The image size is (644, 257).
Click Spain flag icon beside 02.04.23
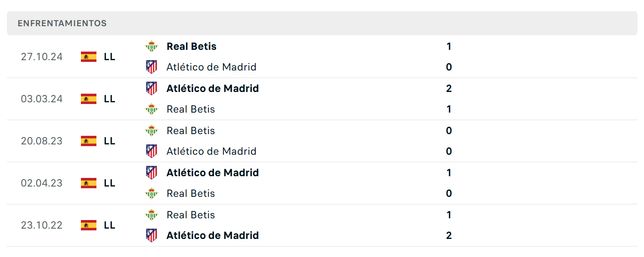click(x=89, y=183)
